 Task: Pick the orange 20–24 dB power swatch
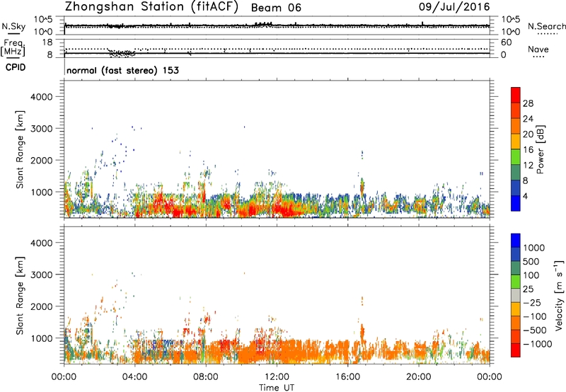pyautogui.click(x=516, y=126)
